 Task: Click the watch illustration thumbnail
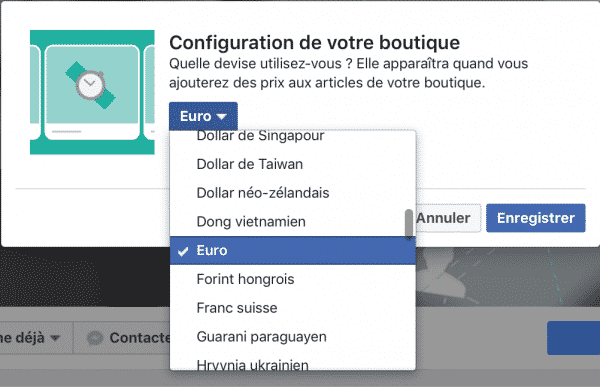point(92,92)
